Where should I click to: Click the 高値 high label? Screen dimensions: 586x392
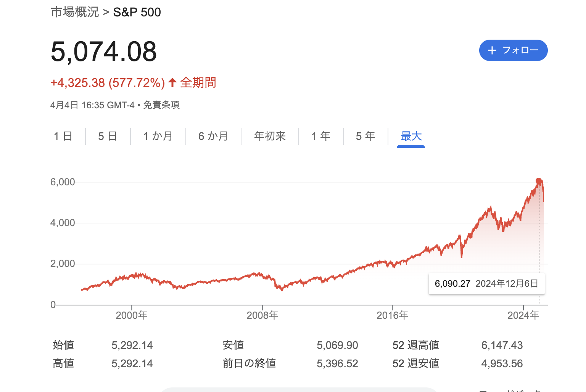tap(63, 363)
